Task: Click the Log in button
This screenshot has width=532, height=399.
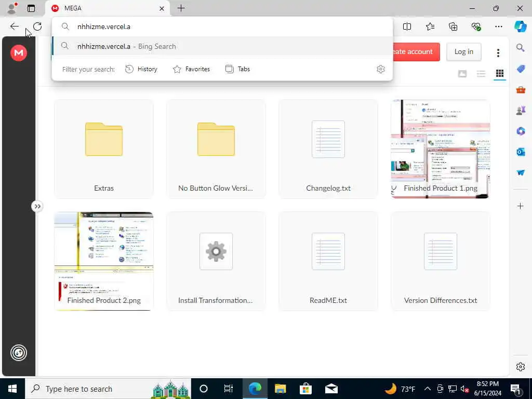Action: click(x=464, y=51)
